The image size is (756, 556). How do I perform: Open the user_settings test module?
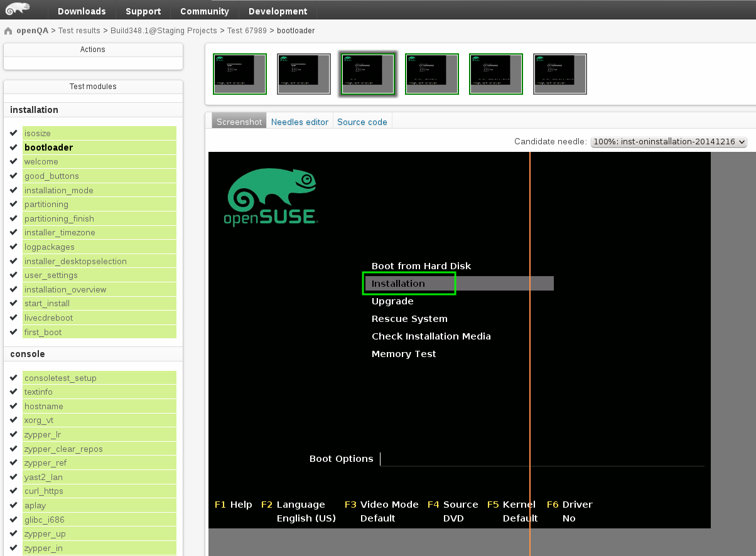tap(99, 275)
